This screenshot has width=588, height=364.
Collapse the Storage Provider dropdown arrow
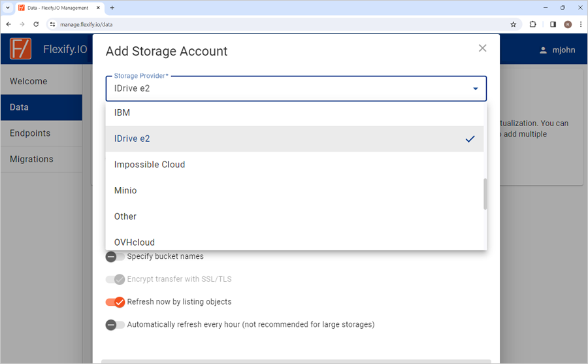tap(475, 89)
